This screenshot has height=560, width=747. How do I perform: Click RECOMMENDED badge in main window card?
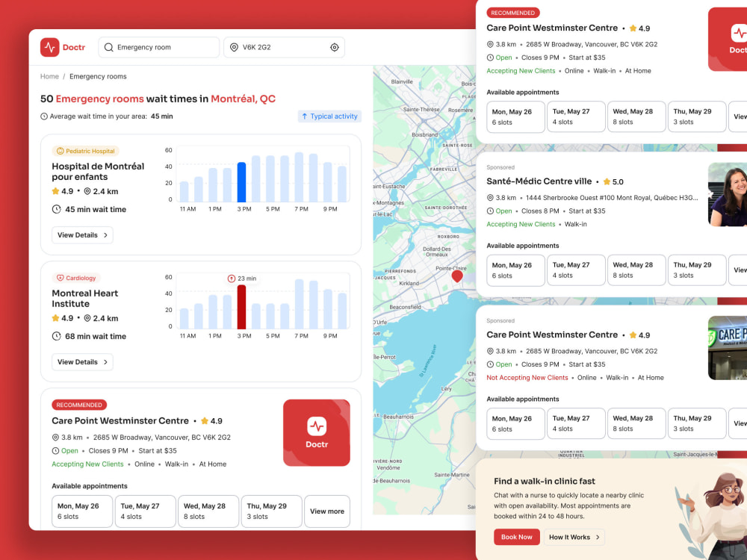(79, 405)
